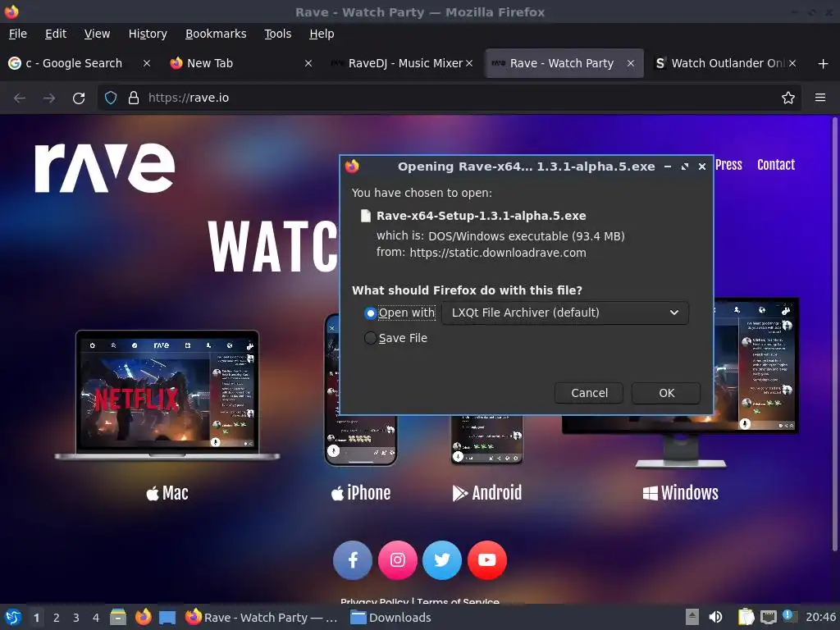
Task: Cancel the file download dialog
Action: [x=589, y=393]
